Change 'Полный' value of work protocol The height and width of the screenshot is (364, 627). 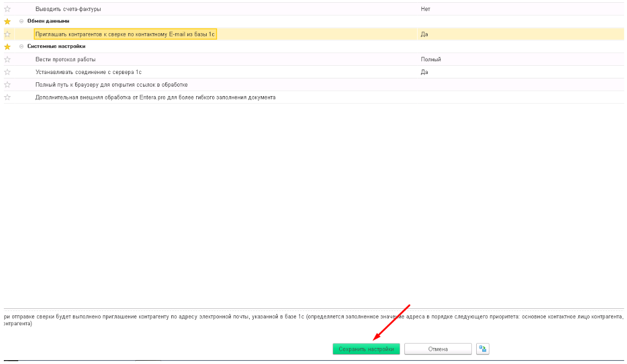(520, 59)
